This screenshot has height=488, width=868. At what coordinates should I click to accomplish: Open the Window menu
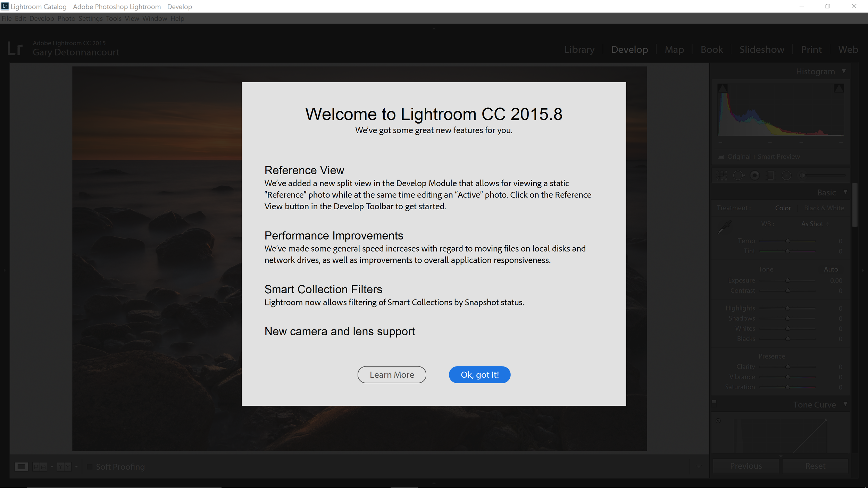[x=155, y=18]
